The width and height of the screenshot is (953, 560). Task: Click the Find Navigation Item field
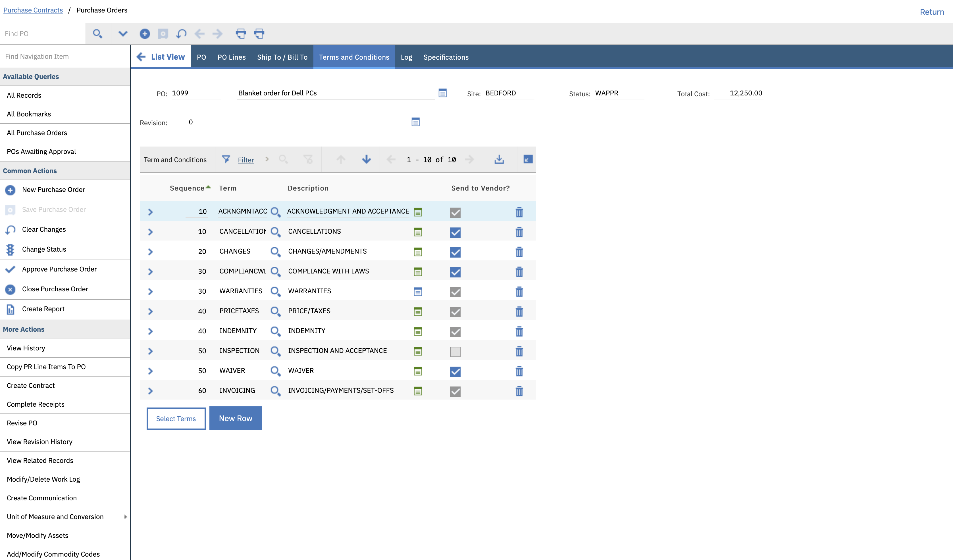click(x=64, y=56)
